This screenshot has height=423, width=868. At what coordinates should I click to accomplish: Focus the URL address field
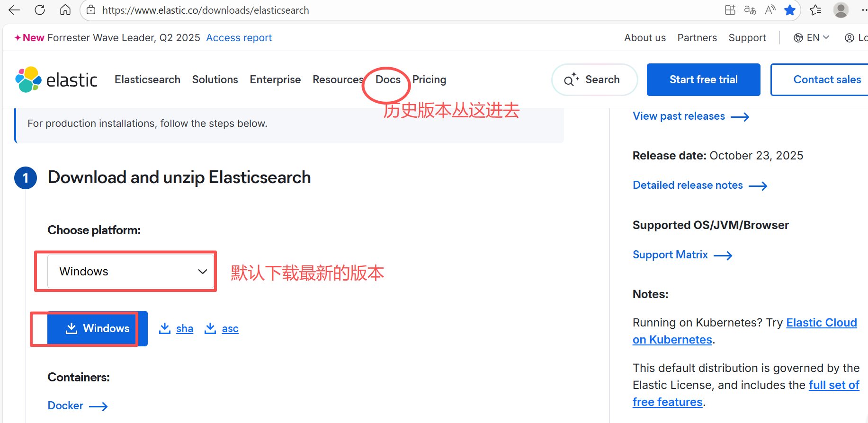[206, 10]
